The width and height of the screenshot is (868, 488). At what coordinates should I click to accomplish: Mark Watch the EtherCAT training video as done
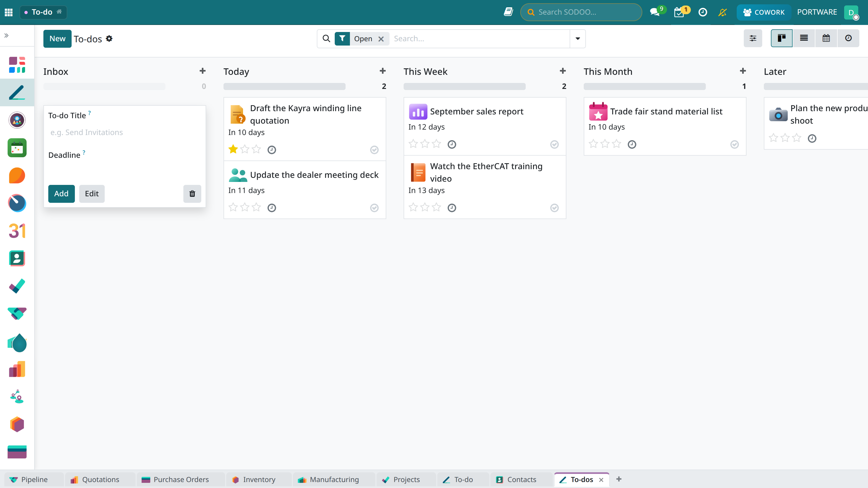554,208
